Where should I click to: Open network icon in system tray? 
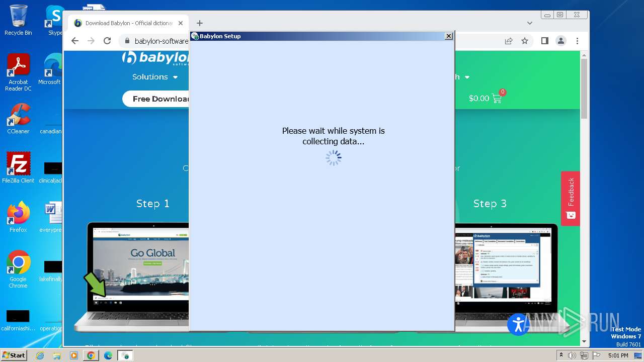(x=584, y=355)
